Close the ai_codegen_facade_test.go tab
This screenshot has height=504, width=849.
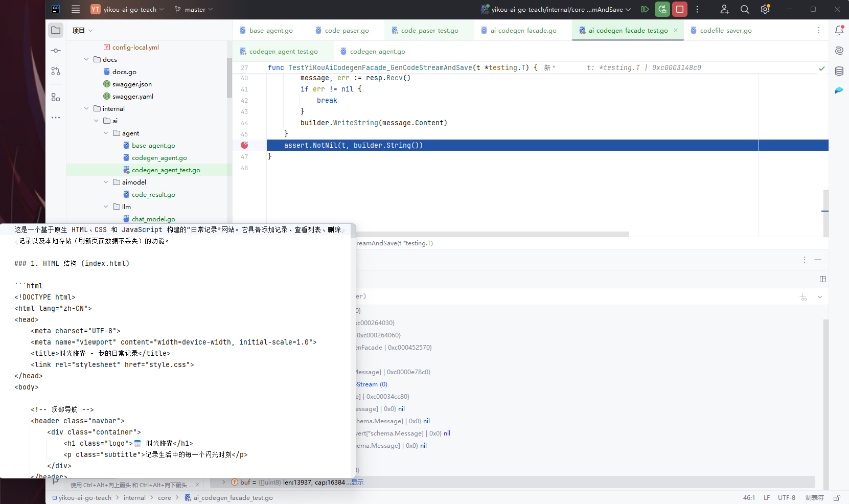click(676, 30)
